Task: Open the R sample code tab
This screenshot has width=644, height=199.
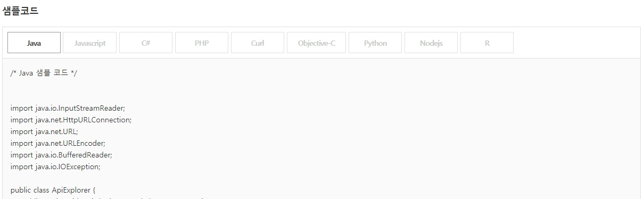Action: point(487,43)
